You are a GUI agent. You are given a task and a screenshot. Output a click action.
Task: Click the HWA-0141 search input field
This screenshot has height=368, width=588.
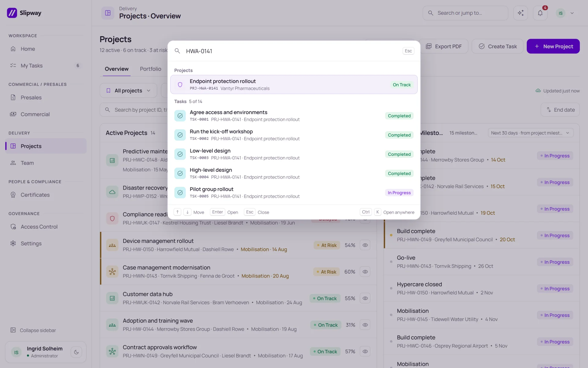click(291, 51)
